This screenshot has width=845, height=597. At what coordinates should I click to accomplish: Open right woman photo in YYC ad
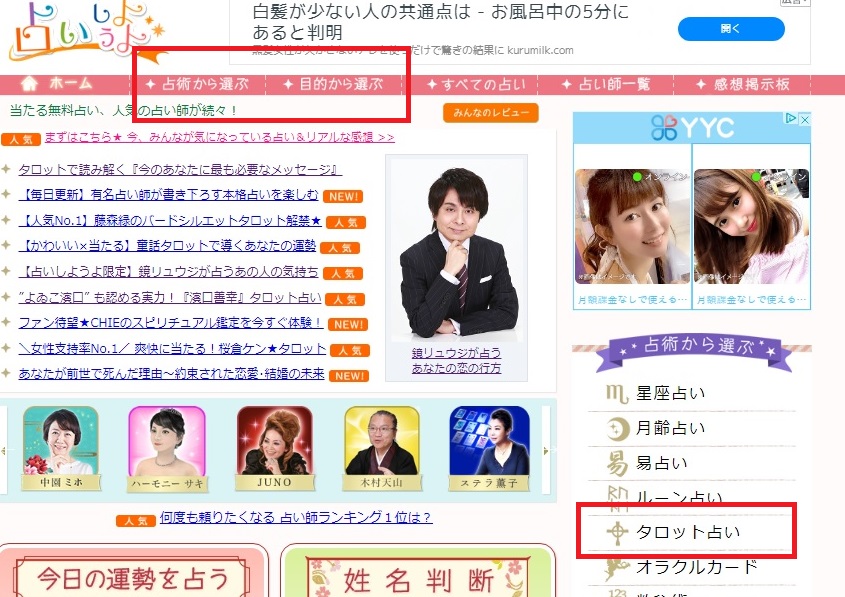point(751,226)
